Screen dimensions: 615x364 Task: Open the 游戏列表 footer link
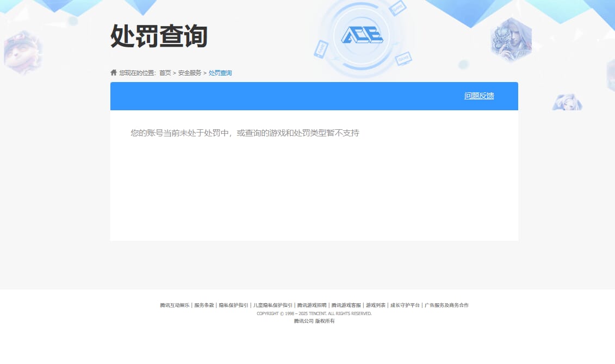point(376,305)
